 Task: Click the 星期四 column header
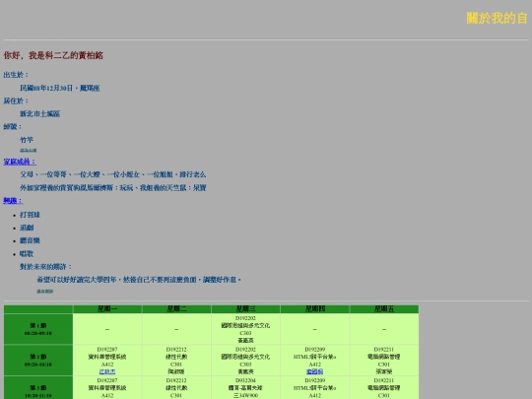pos(315,308)
